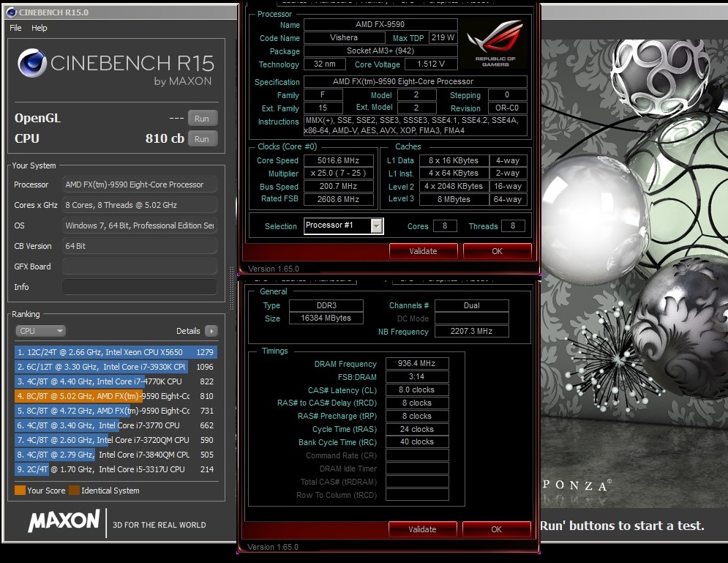Click the memory Type value DDR3
Image resolution: width=728 pixels, height=563 pixels.
click(326, 305)
